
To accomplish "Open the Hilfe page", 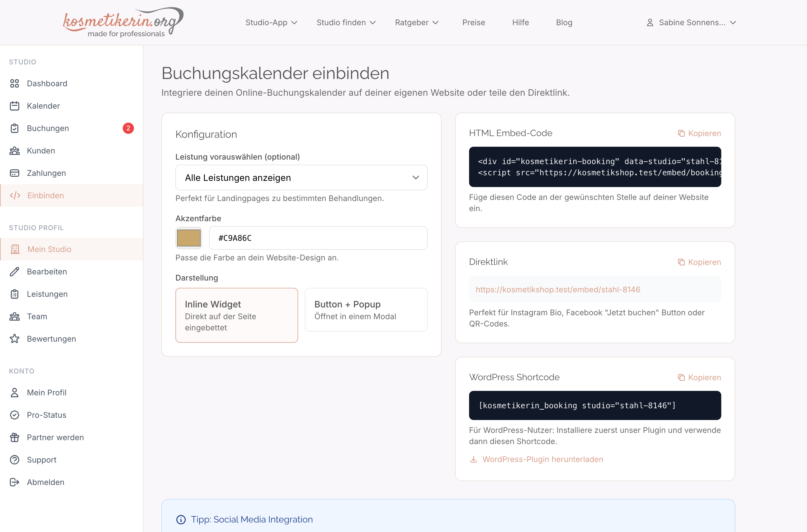I will click(x=520, y=22).
